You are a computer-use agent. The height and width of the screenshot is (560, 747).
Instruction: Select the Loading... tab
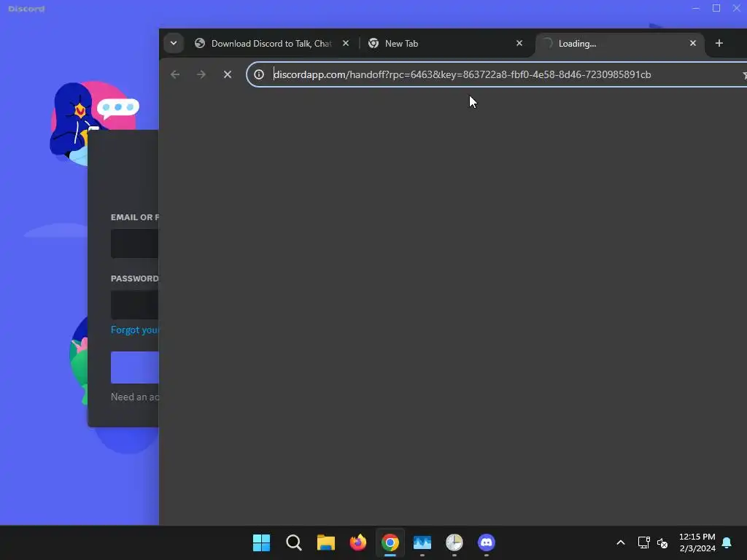tap(619, 43)
